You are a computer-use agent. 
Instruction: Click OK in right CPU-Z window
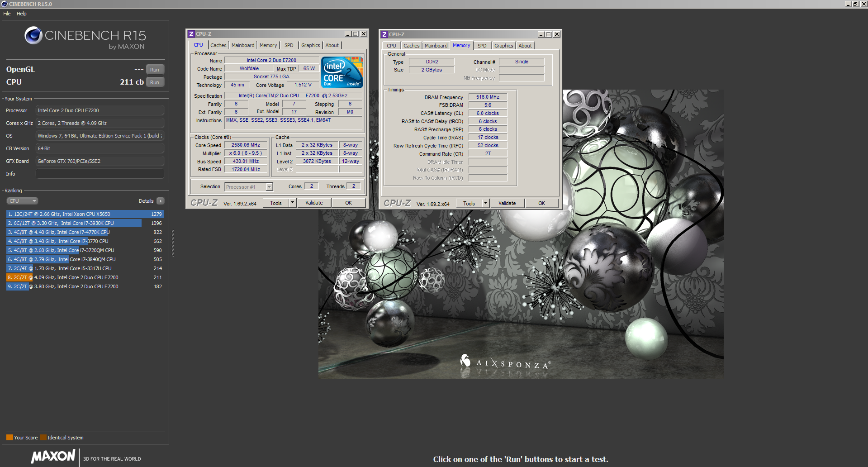point(542,204)
